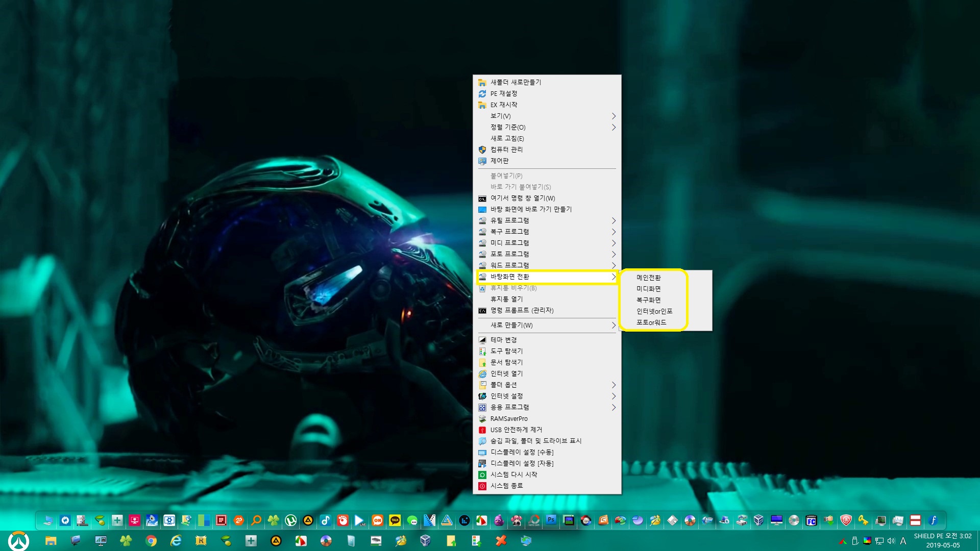Select 새로 고침(E) in context menu
The width and height of the screenshot is (980, 551).
pos(547,138)
